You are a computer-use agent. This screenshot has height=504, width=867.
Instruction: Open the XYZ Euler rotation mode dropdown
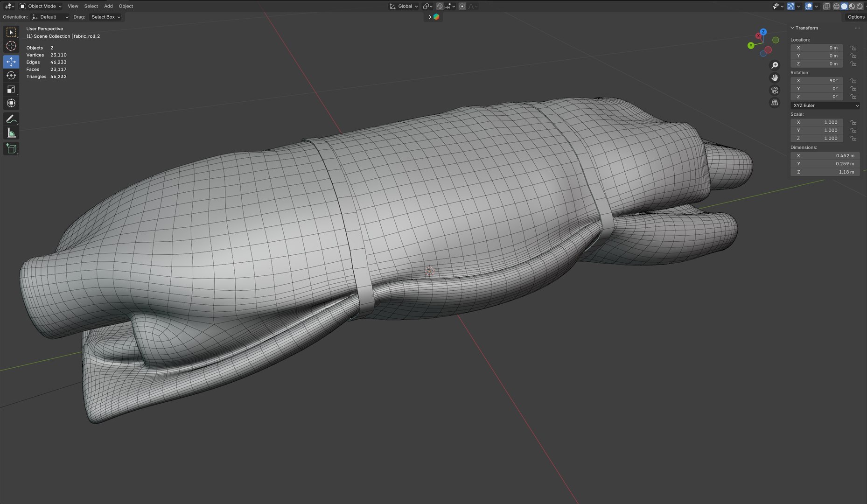825,105
